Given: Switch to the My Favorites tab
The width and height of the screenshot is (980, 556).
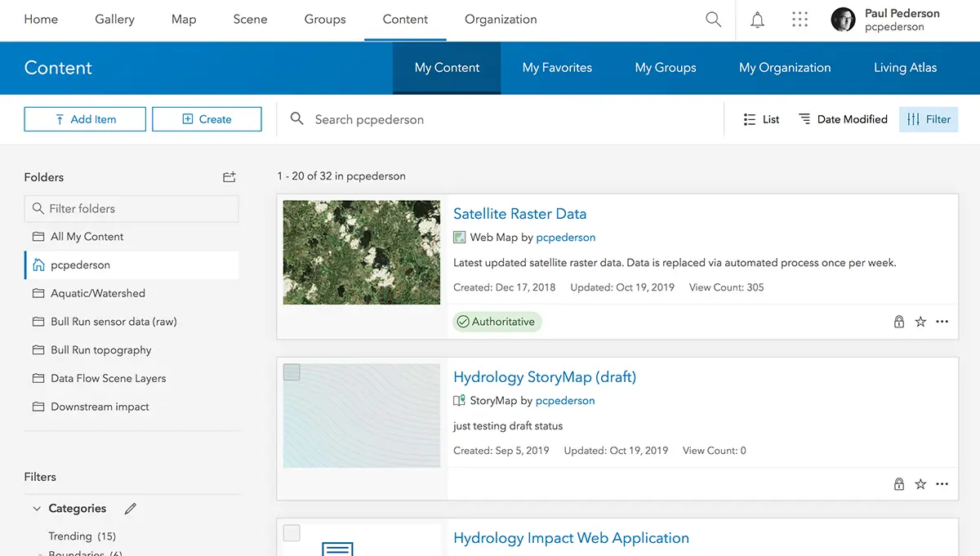Looking at the screenshot, I should [556, 68].
